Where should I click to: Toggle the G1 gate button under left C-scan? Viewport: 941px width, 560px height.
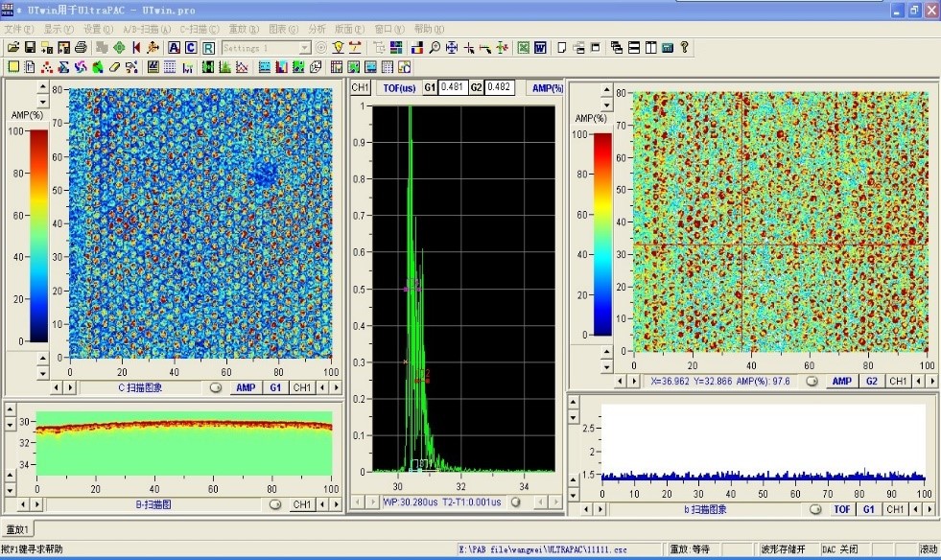coord(275,387)
